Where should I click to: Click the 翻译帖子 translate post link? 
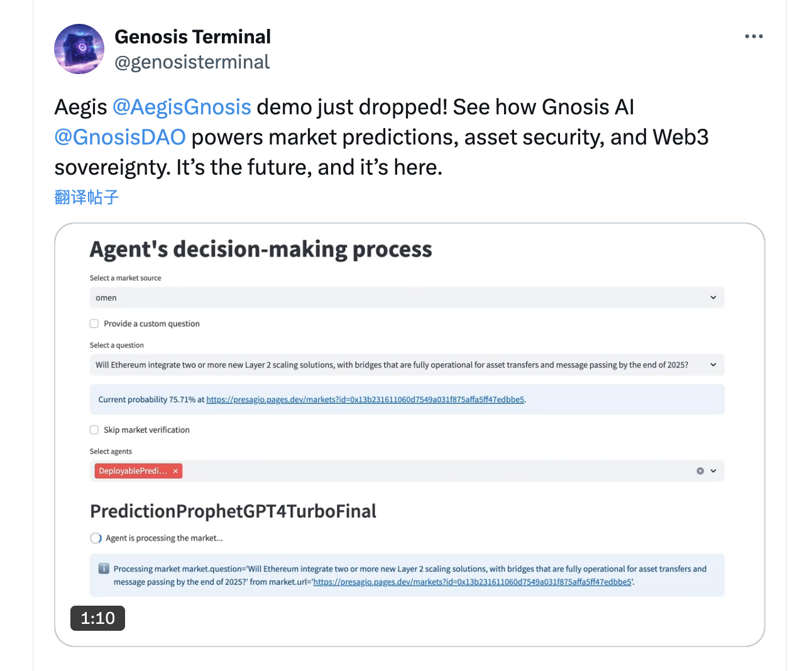(x=87, y=197)
